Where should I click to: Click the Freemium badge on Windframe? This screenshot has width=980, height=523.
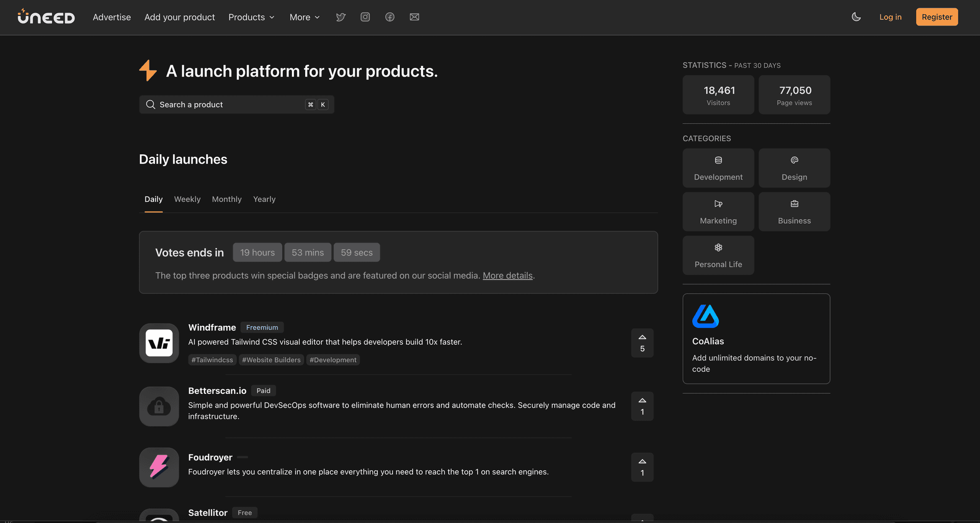click(x=262, y=327)
